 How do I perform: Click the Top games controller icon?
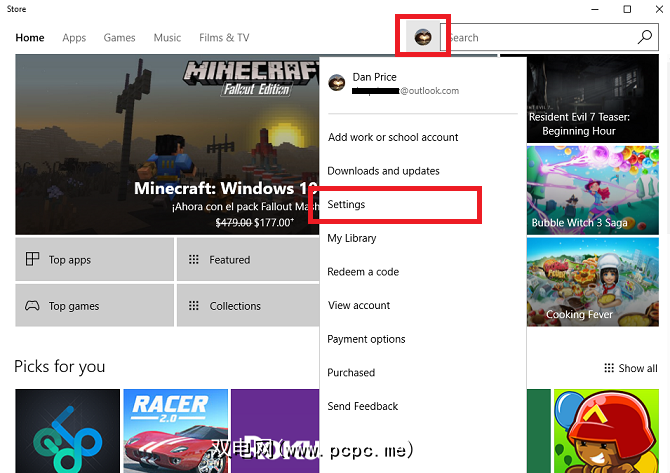[32, 306]
